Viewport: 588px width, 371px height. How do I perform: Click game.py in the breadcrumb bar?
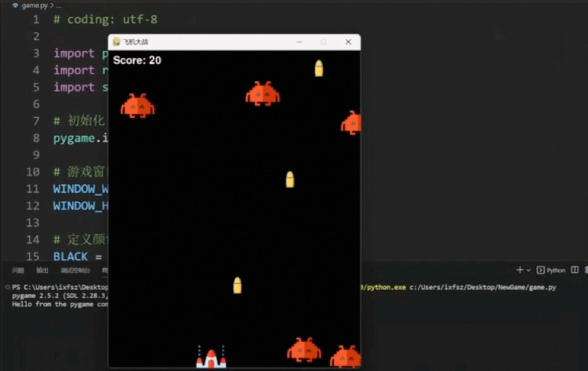click(x=34, y=5)
